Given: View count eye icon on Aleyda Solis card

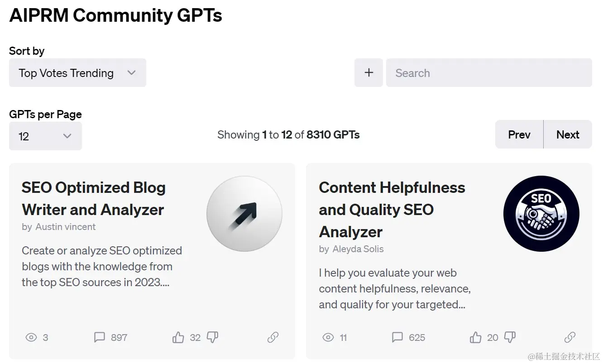Looking at the screenshot, I should tap(328, 337).
